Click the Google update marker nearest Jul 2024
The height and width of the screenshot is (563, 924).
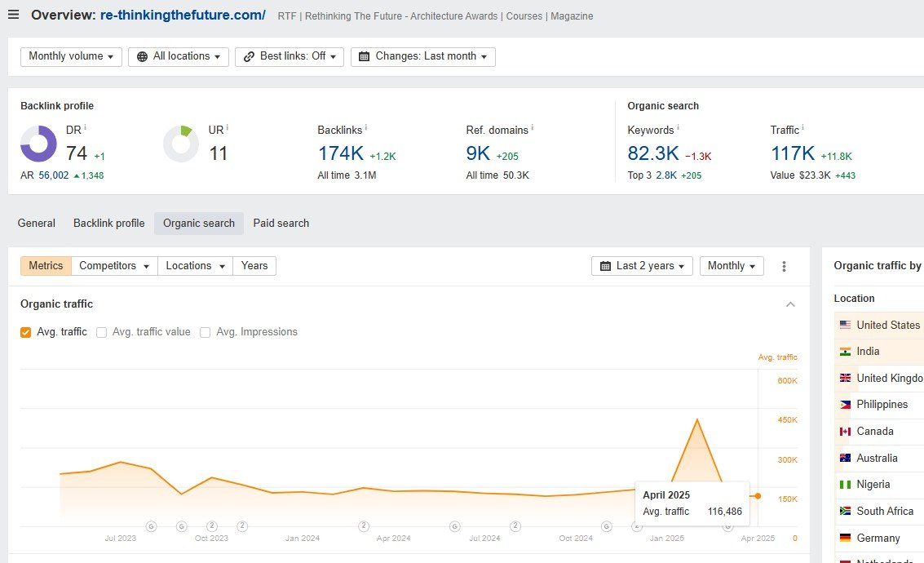point(454,526)
